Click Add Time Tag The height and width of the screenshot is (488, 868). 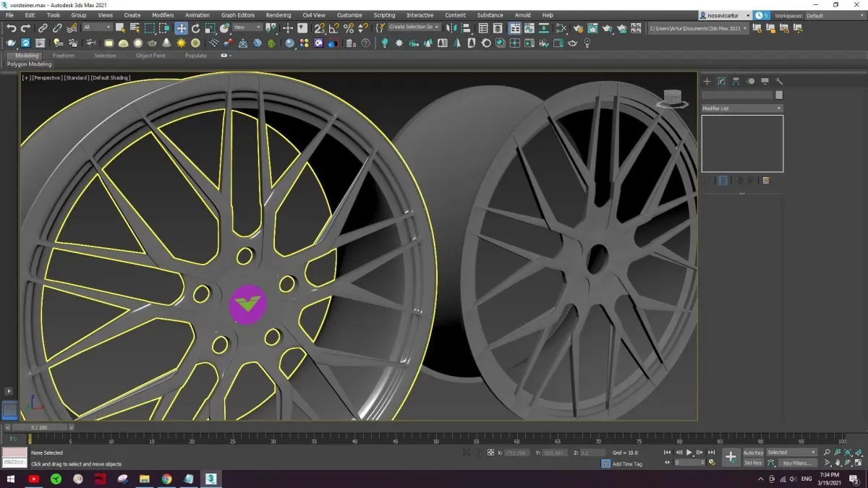tap(626, 464)
